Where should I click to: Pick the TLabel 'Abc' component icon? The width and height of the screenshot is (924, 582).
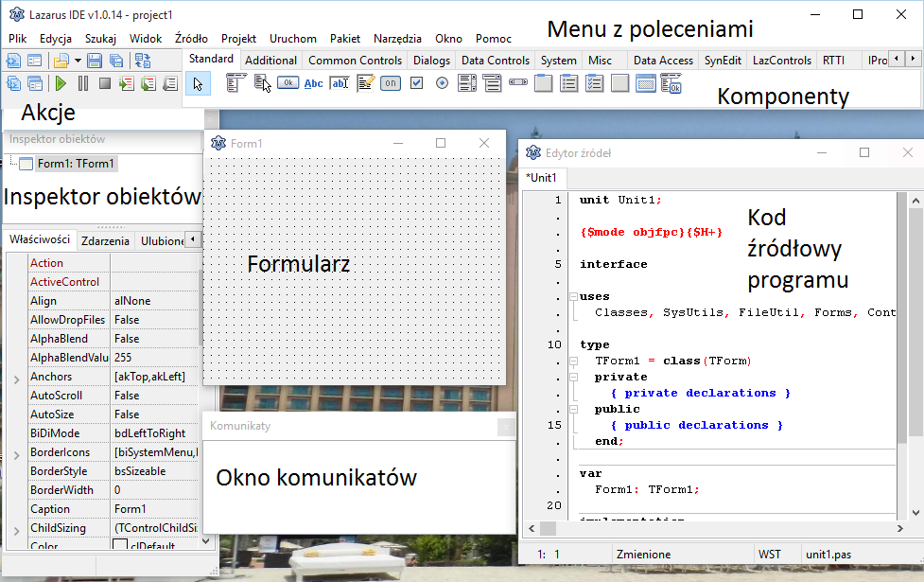[x=313, y=83]
